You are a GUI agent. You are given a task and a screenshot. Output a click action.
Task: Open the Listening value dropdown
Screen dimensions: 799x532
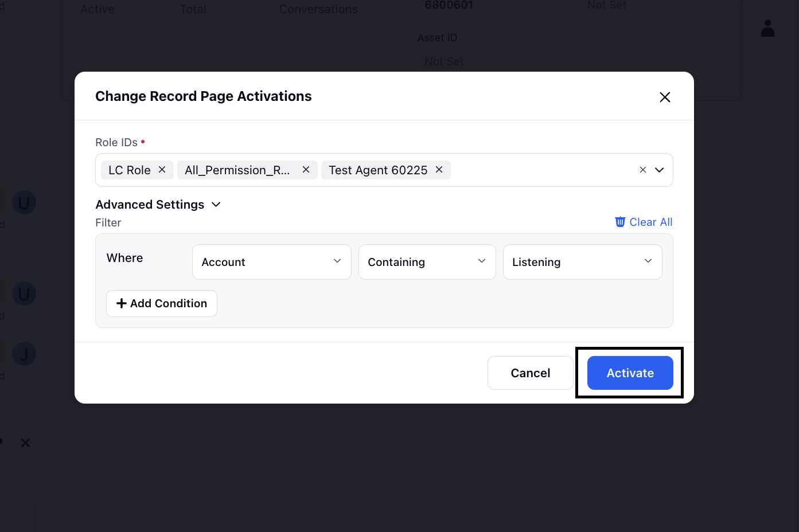pos(583,262)
